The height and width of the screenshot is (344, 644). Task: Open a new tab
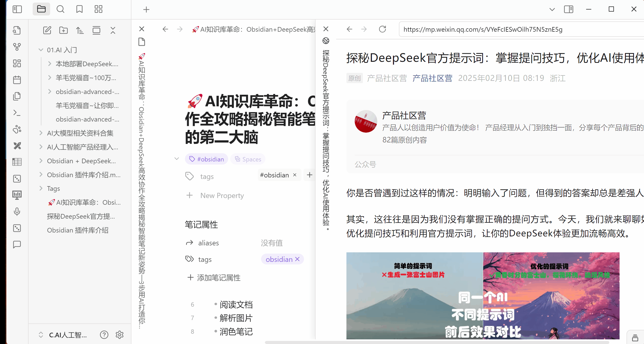pos(146,10)
